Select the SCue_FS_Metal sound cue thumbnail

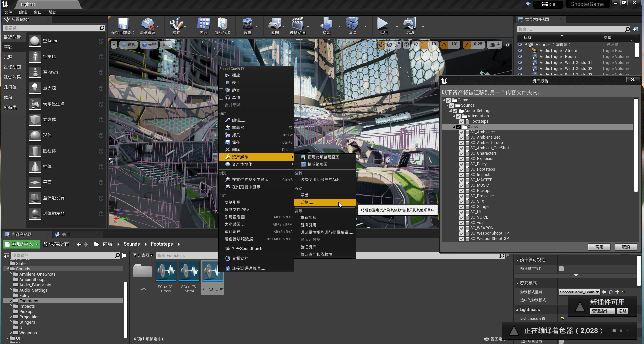coord(189,271)
